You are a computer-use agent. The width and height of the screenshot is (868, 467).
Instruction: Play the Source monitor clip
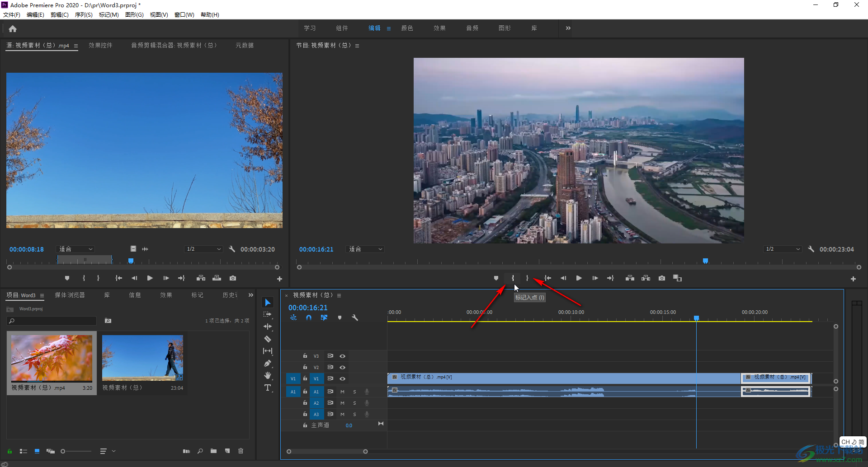[150, 278]
